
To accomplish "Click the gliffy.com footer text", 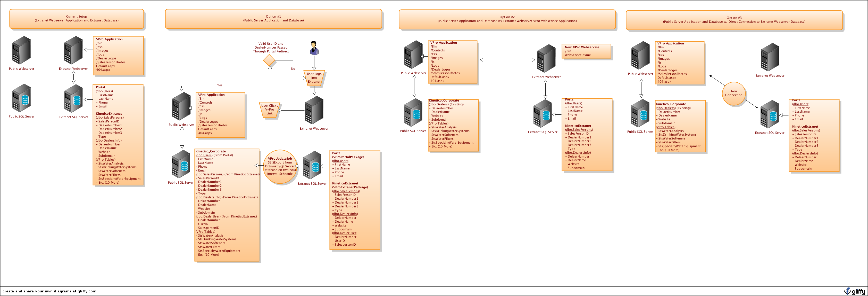I will click(x=49, y=291).
